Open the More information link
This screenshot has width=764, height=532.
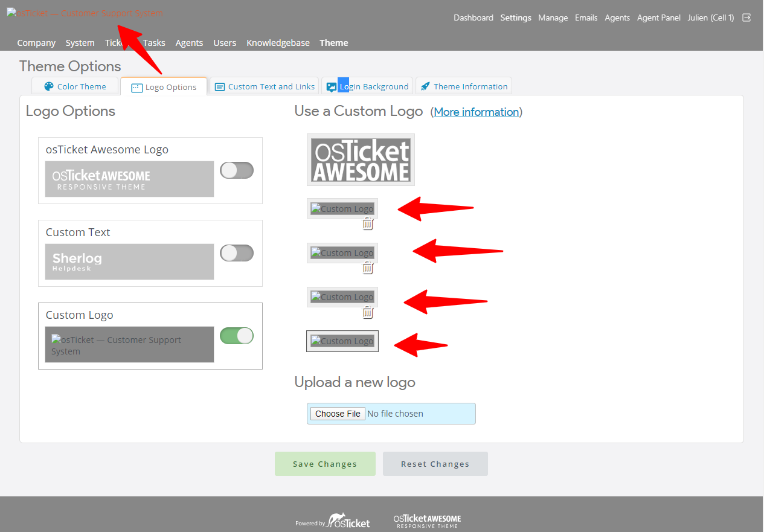pos(476,112)
